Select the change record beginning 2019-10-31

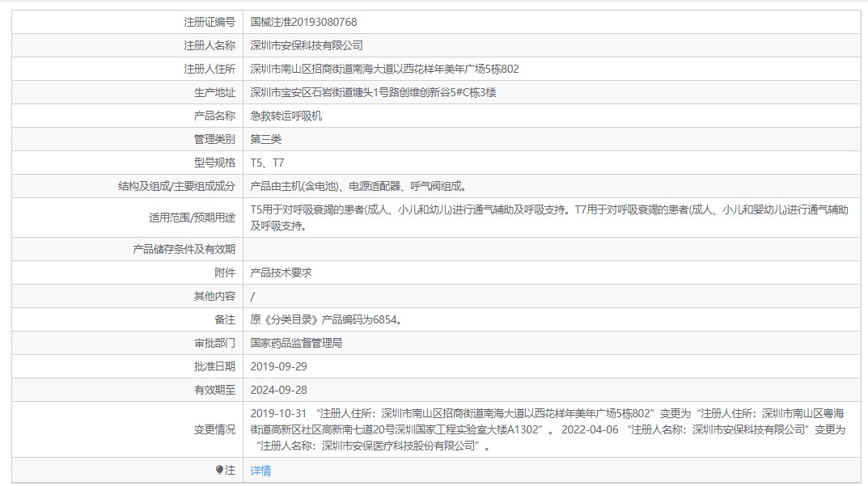point(548,429)
